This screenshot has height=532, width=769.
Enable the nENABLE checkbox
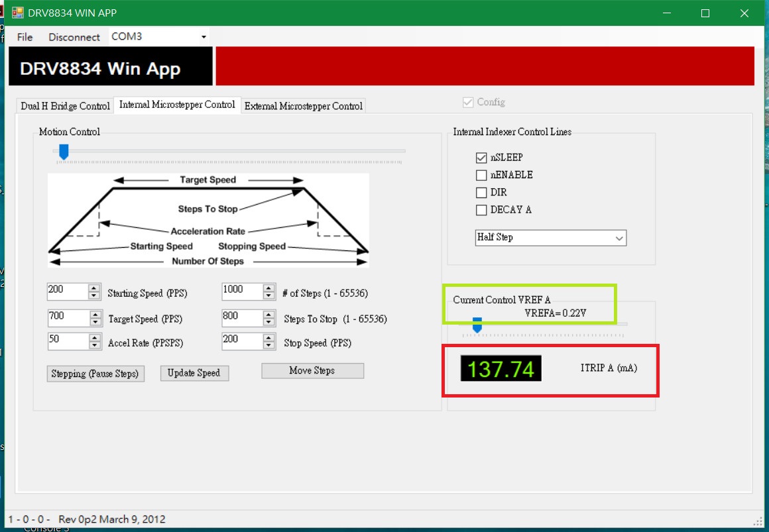pos(481,175)
